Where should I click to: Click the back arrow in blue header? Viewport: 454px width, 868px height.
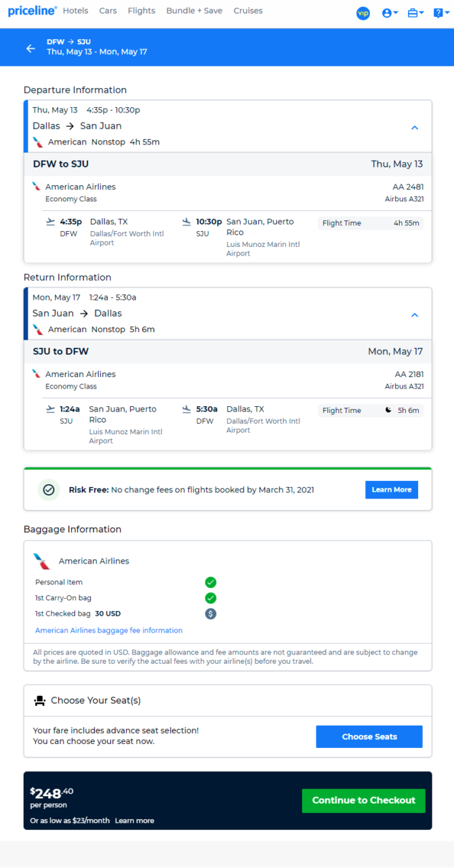point(30,48)
